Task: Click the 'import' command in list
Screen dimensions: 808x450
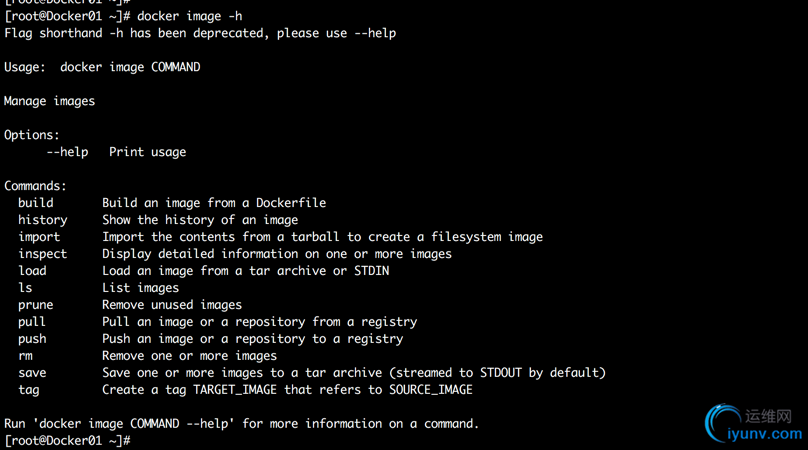Action: point(39,237)
